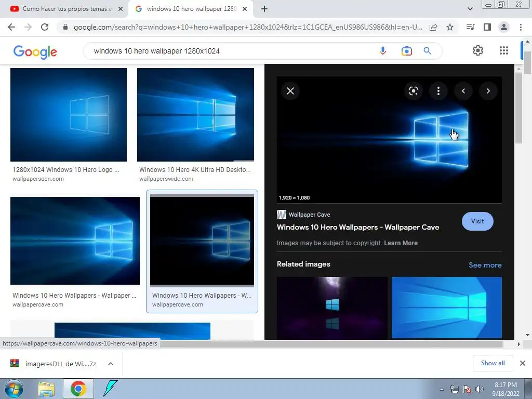Open Chrome media control icon
This screenshot has height=399, width=532.
(x=471, y=27)
